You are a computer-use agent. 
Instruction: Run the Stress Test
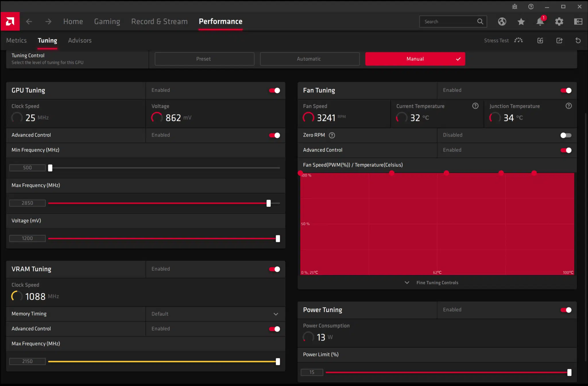click(x=503, y=40)
